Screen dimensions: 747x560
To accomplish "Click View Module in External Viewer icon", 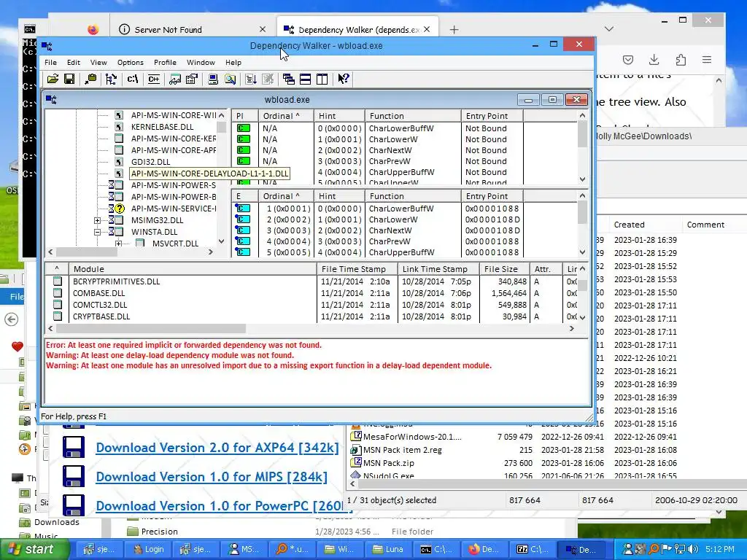I will click(175, 79).
